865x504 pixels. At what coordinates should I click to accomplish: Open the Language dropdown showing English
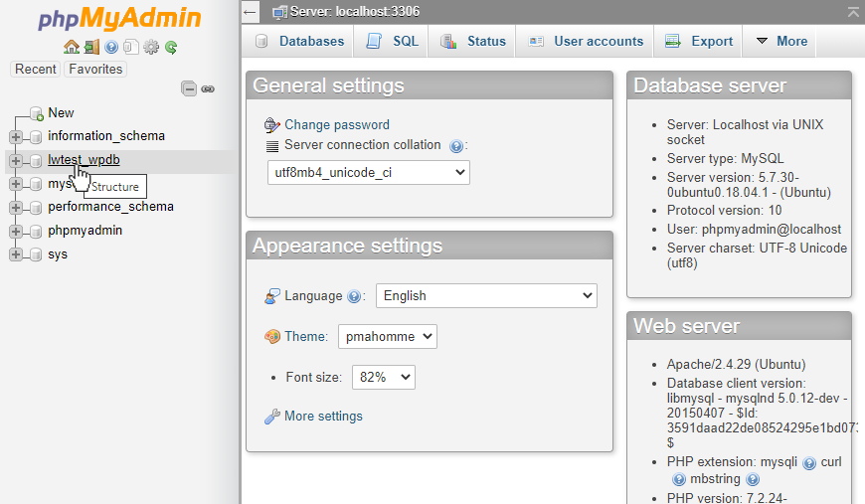pyautogui.click(x=486, y=295)
